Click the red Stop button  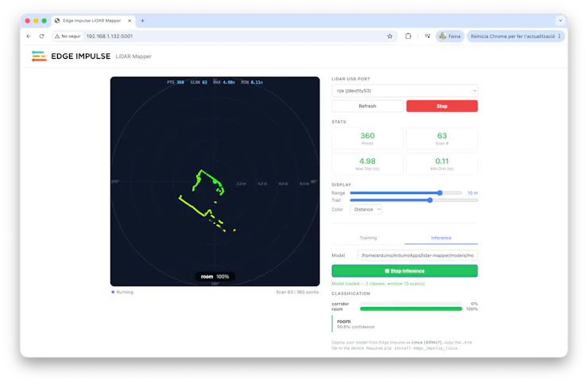coord(442,107)
